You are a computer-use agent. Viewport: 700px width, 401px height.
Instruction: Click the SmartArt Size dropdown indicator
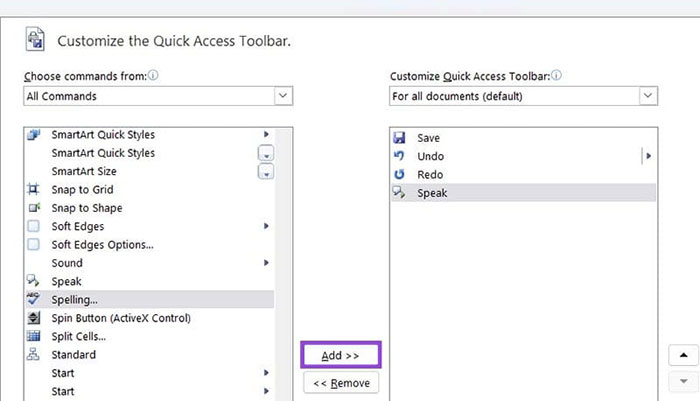[266, 172]
